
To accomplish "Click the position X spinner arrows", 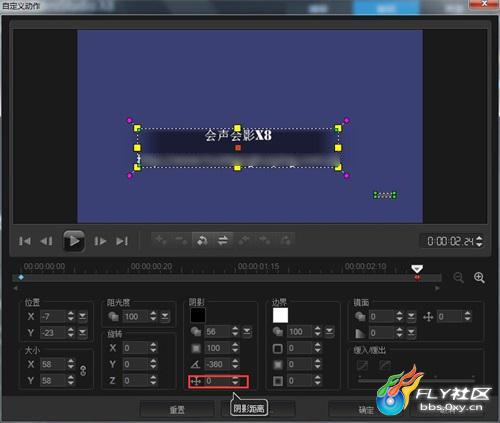I will coord(71,316).
